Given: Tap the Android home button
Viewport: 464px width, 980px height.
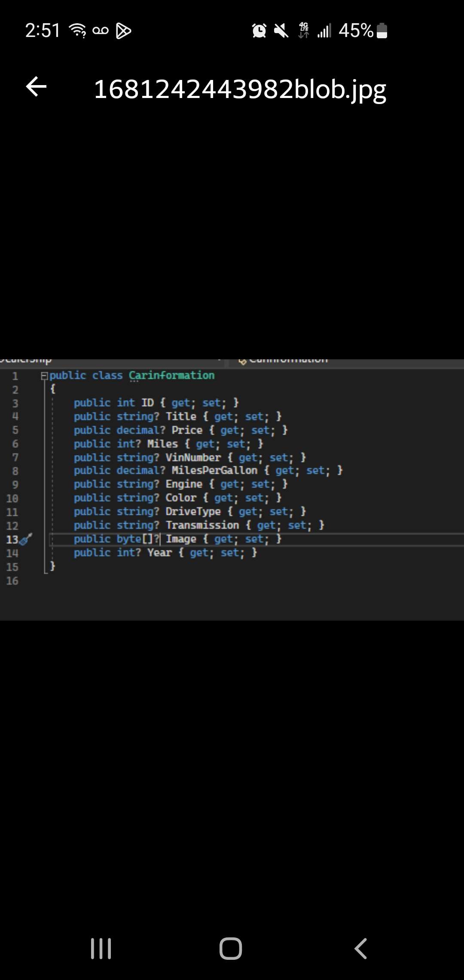Looking at the screenshot, I should click(x=231, y=948).
